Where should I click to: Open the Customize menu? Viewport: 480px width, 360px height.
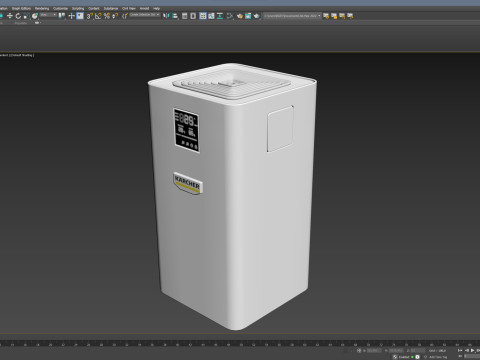(x=60, y=8)
